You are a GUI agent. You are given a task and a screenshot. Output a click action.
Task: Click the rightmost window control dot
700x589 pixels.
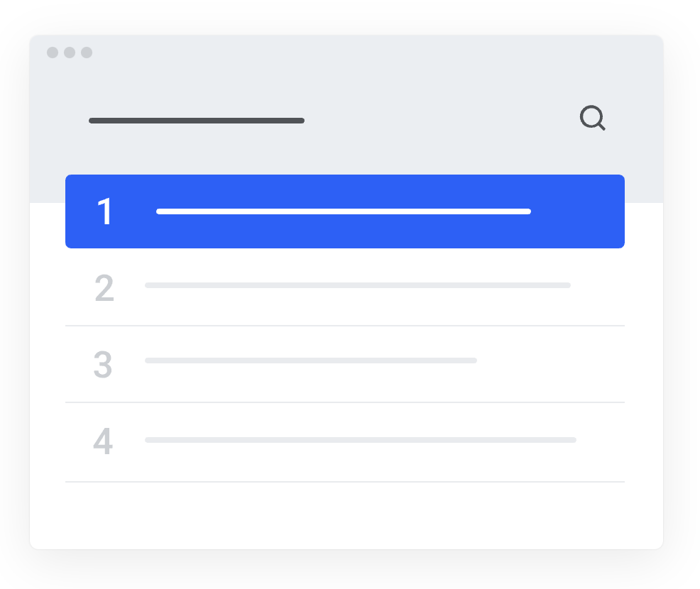coord(87,53)
